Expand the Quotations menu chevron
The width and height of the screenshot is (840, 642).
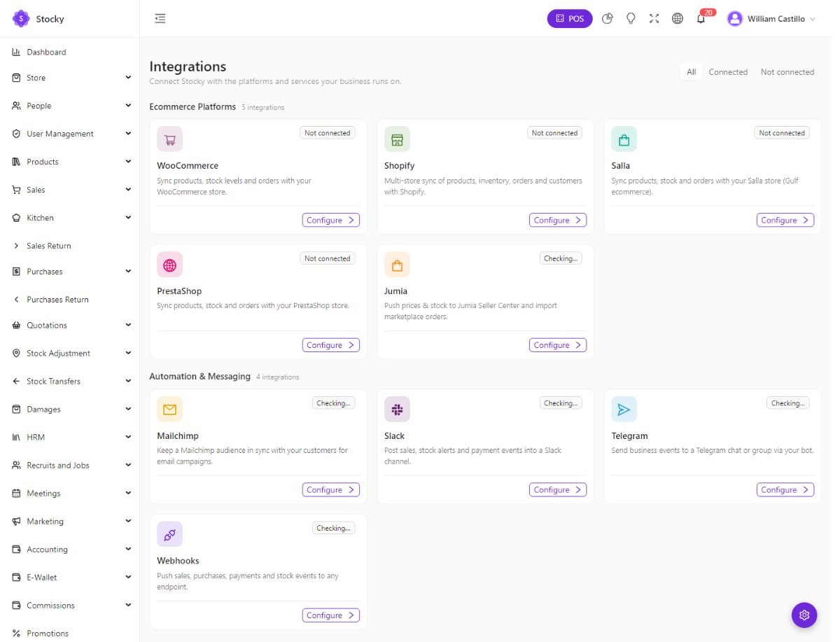[x=128, y=326]
